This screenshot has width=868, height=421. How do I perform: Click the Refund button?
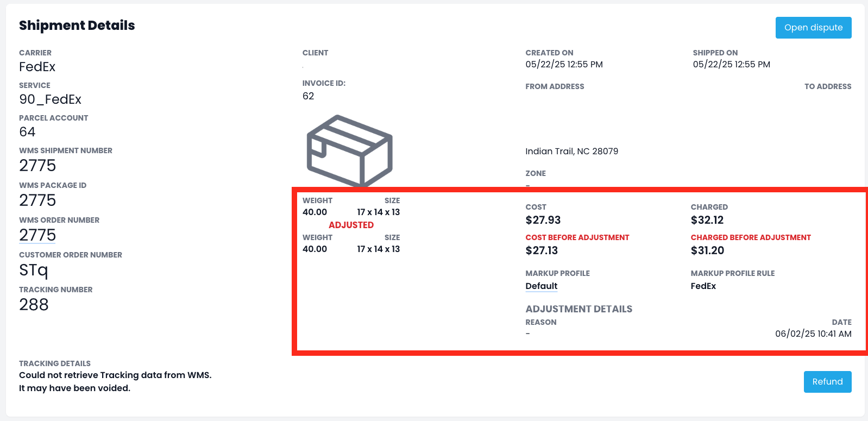pyautogui.click(x=827, y=382)
